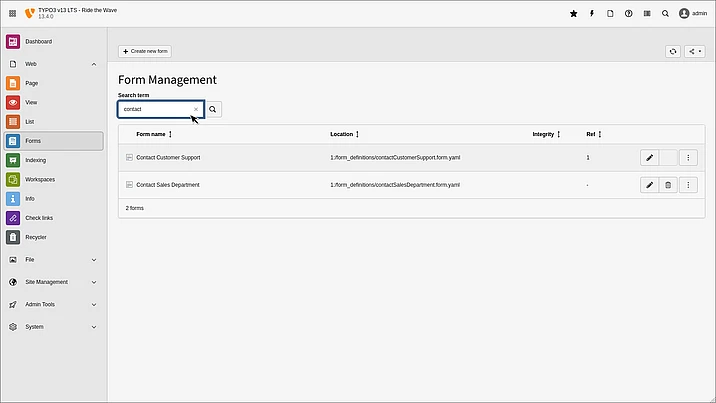Sort the list by Location column
The image size is (716, 403).
click(x=344, y=134)
